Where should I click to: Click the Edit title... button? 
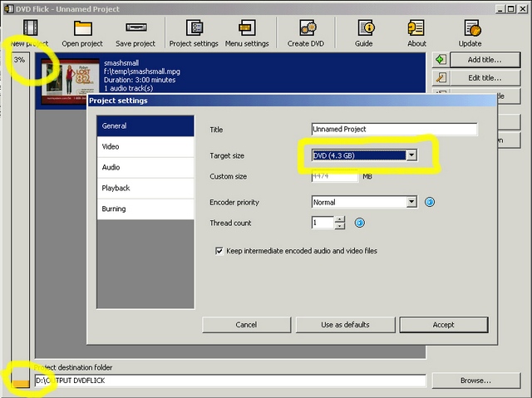(485, 78)
